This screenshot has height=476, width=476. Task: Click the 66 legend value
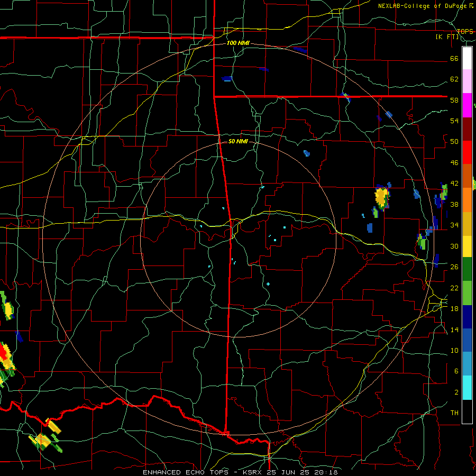point(454,59)
